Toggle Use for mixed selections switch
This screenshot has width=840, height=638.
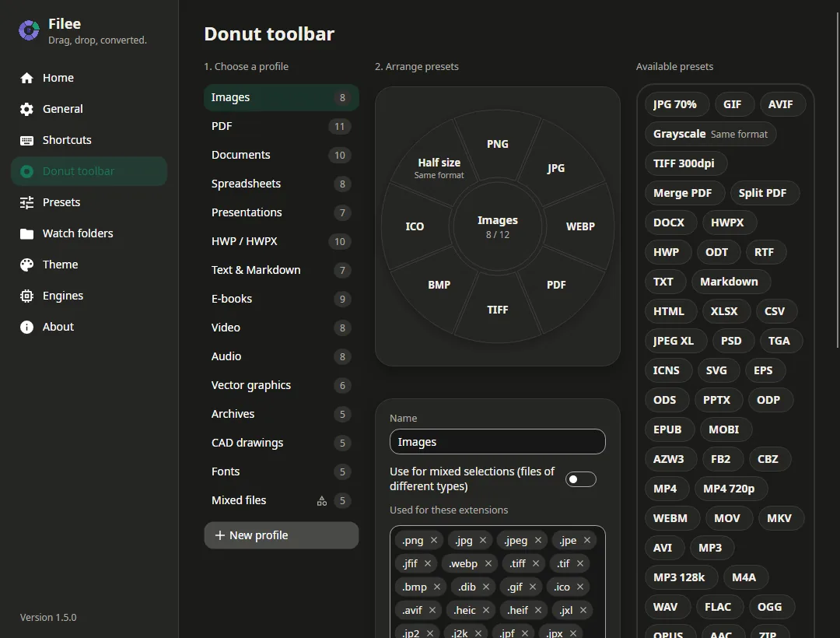click(581, 479)
